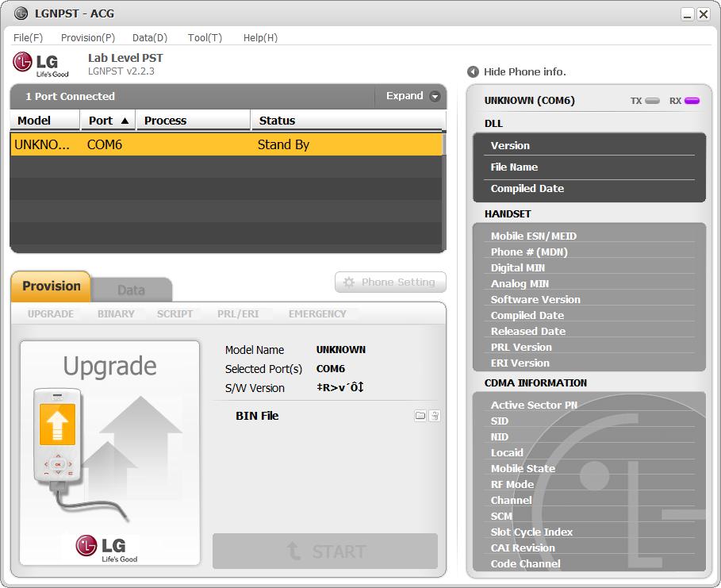Click the Phone # (MDN) row
The width and height of the screenshot is (721, 588).
click(x=589, y=252)
